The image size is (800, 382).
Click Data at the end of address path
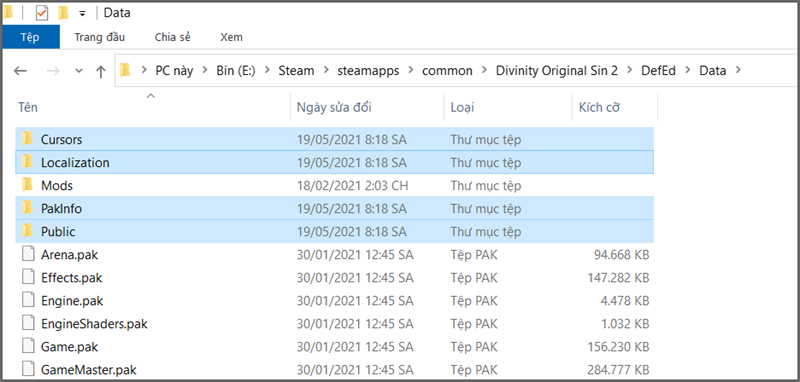[713, 70]
